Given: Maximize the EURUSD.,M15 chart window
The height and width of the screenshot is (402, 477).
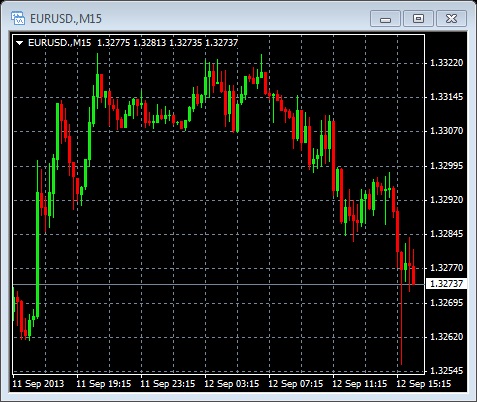Looking at the screenshot, I should pos(418,18).
